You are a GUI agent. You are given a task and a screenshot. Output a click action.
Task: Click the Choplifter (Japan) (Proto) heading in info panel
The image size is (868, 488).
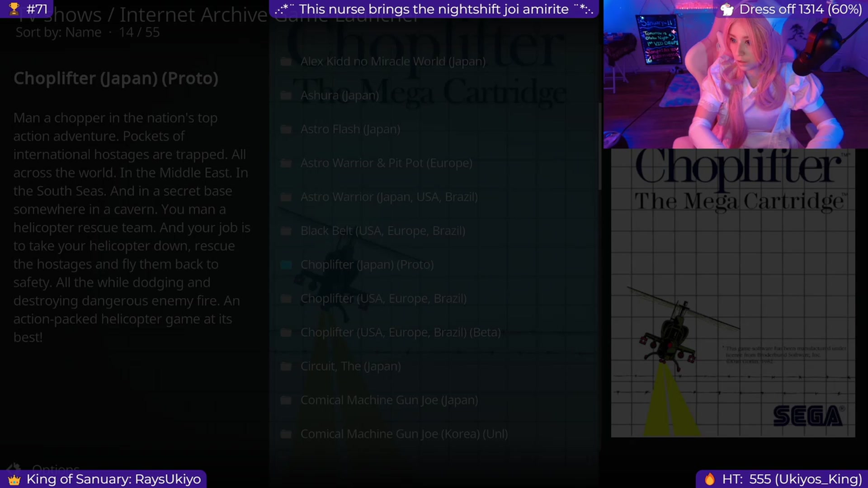[116, 79]
